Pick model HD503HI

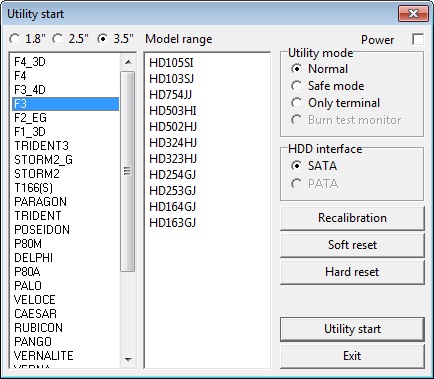[173, 111]
